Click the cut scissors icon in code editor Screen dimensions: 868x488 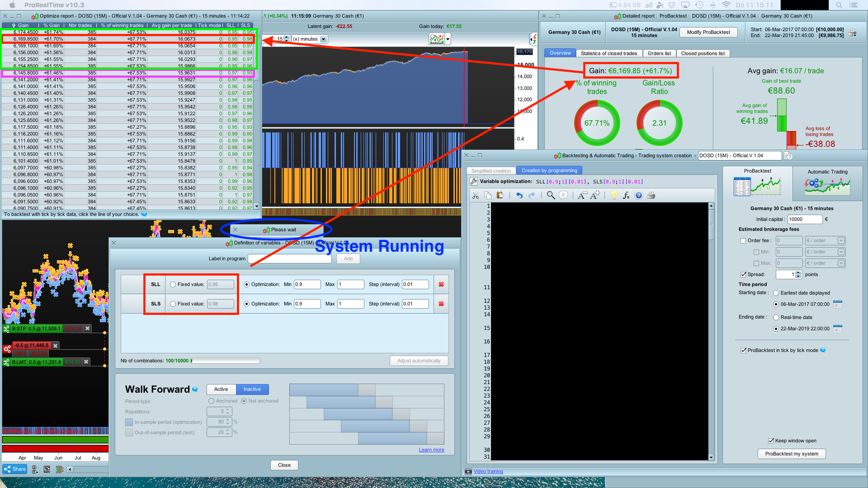click(x=476, y=195)
